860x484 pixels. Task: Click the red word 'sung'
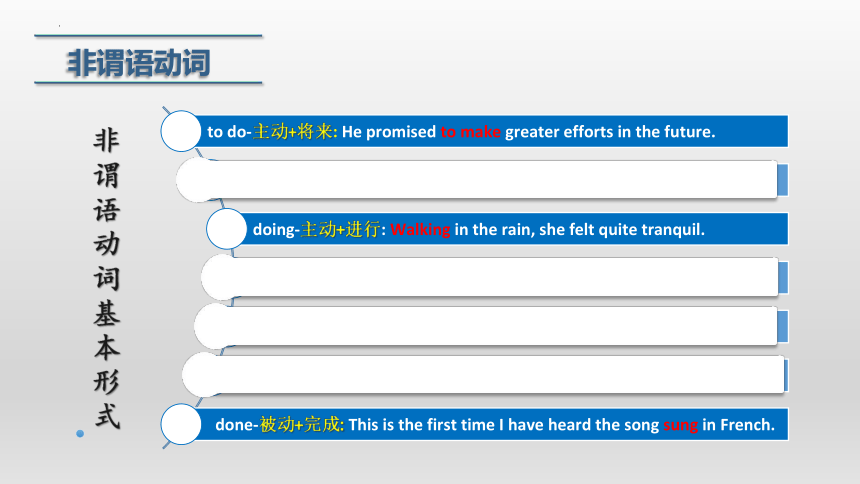coord(680,425)
